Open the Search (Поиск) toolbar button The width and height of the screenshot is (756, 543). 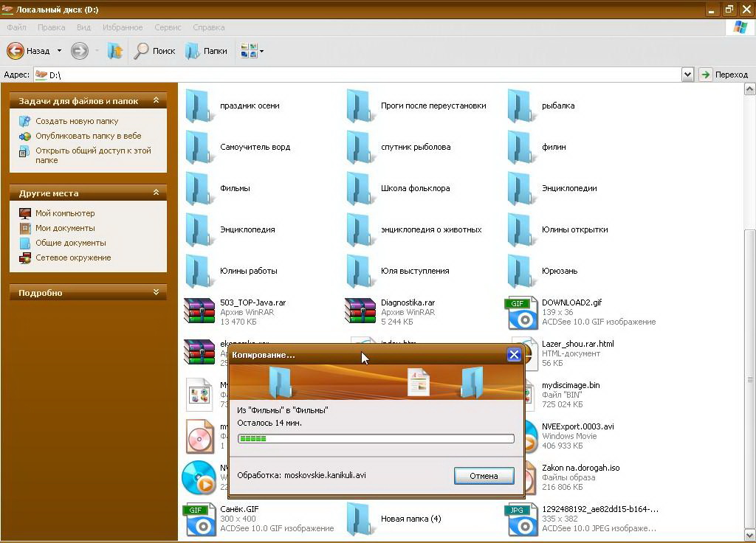point(154,51)
